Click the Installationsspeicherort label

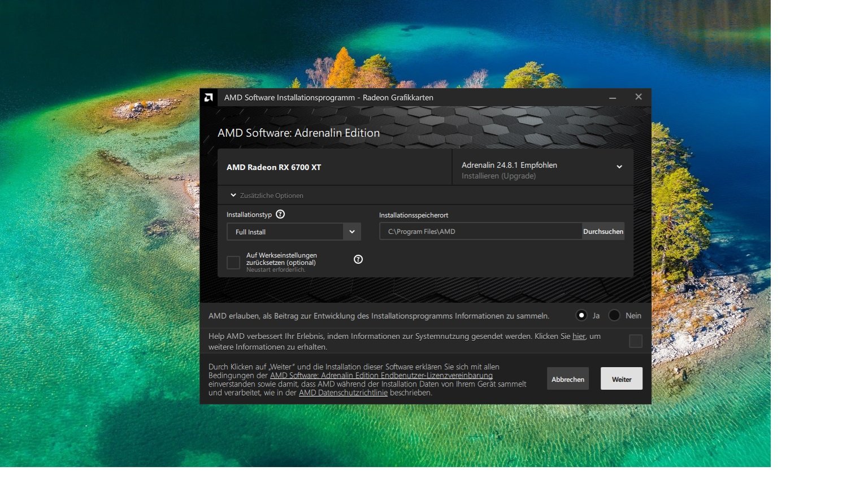point(414,215)
